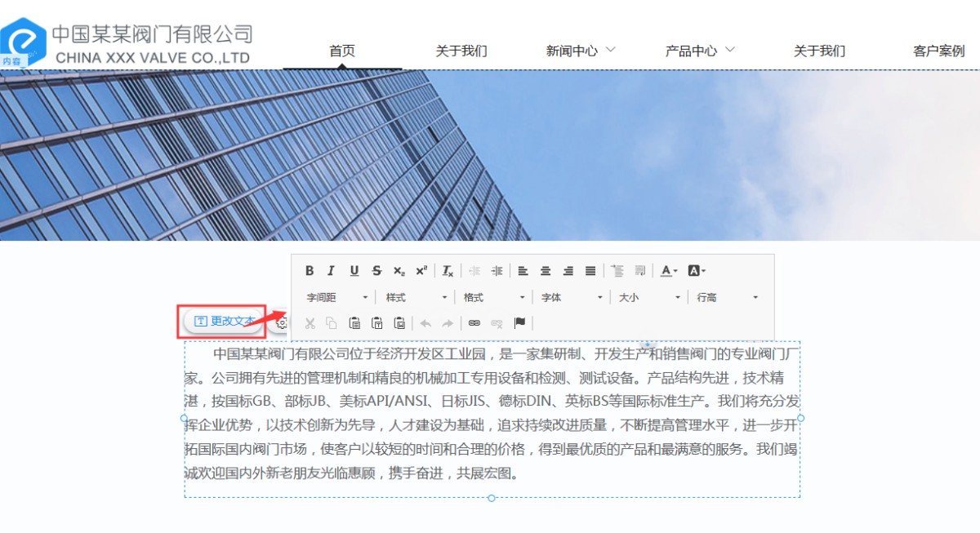Underline the selected text
The width and height of the screenshot is (980, 533).
point(354,271)
